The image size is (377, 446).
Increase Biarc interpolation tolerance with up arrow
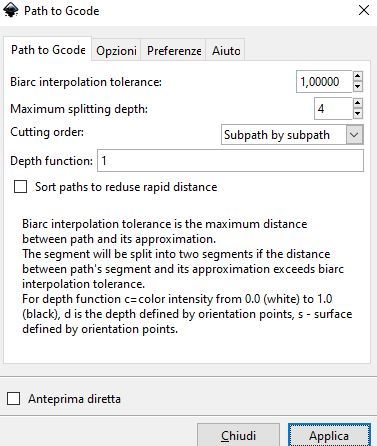click(x=358, y=76)
